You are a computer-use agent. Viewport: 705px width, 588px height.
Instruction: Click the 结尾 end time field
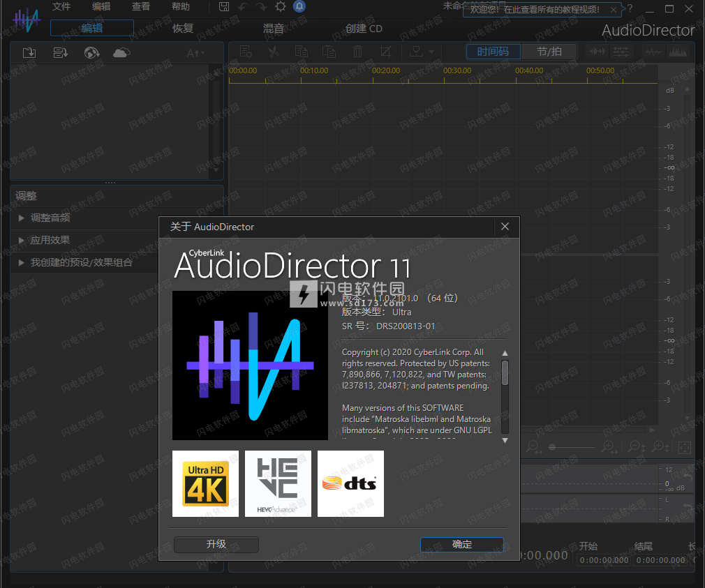(661, 560)
